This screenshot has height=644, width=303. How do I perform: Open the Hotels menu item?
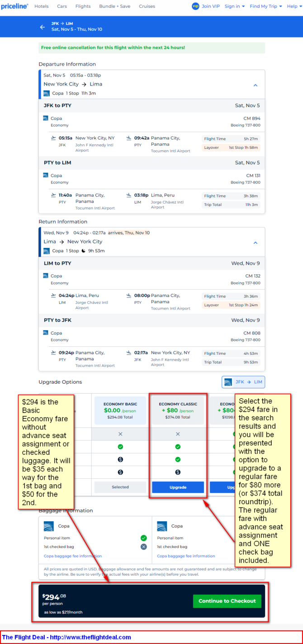pyautogui.click(x=42, y=6)
